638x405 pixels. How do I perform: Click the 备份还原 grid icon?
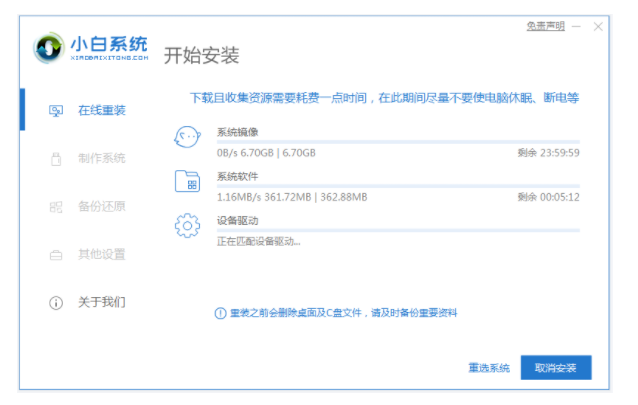coord(56,207)
